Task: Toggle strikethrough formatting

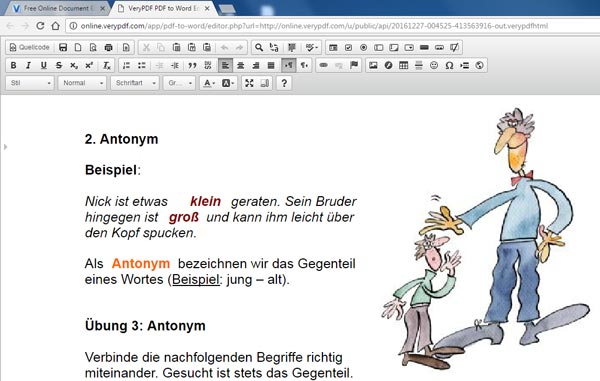Action: click(59, 65)
